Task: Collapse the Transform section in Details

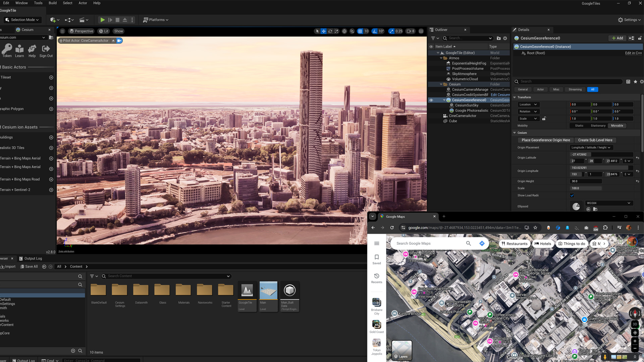Action: coord(515,97)
